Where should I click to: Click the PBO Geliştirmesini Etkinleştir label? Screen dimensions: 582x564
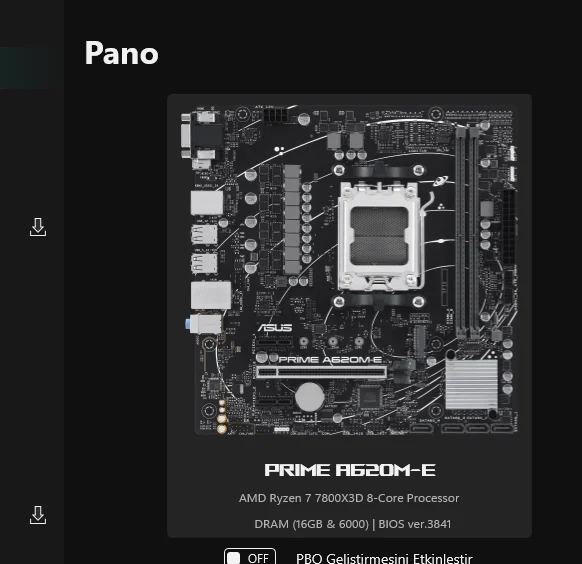pos(384,558)
